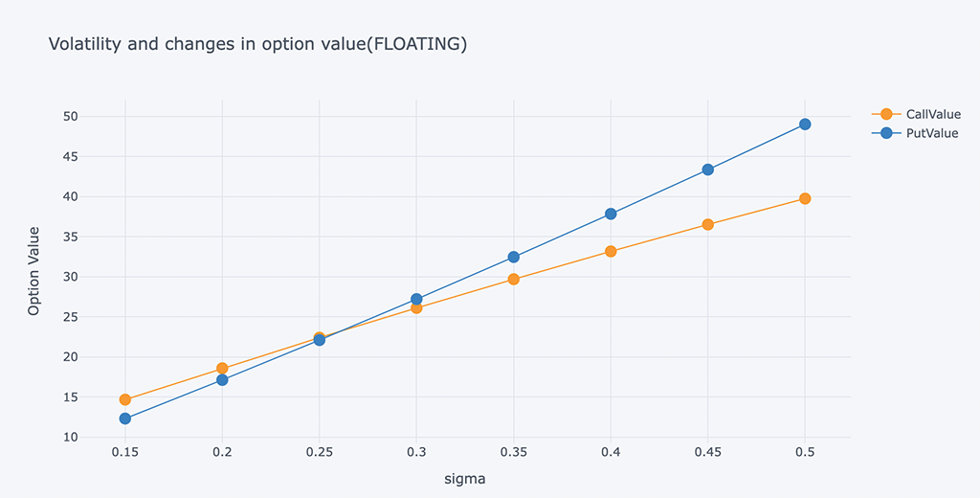Click the blue PutValue legend marker
The image size is (980, 498).
[886, 134]
